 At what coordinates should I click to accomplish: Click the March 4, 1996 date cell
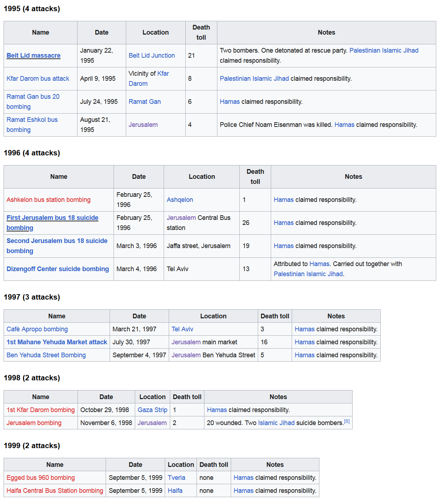click(139, 269)
